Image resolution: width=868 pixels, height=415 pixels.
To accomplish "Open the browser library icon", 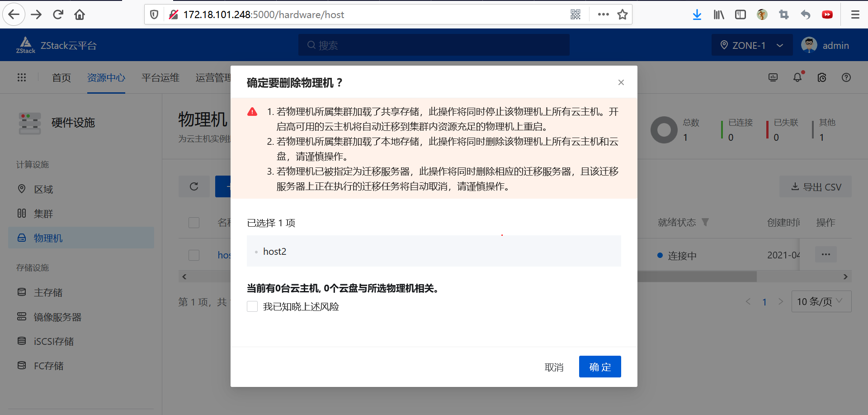I will click(x=719, y=14).
